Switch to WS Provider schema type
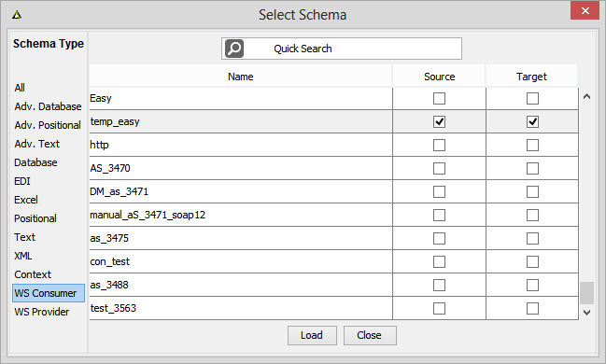This screenshot has height=364, width=606. click(x=42, y=312)
